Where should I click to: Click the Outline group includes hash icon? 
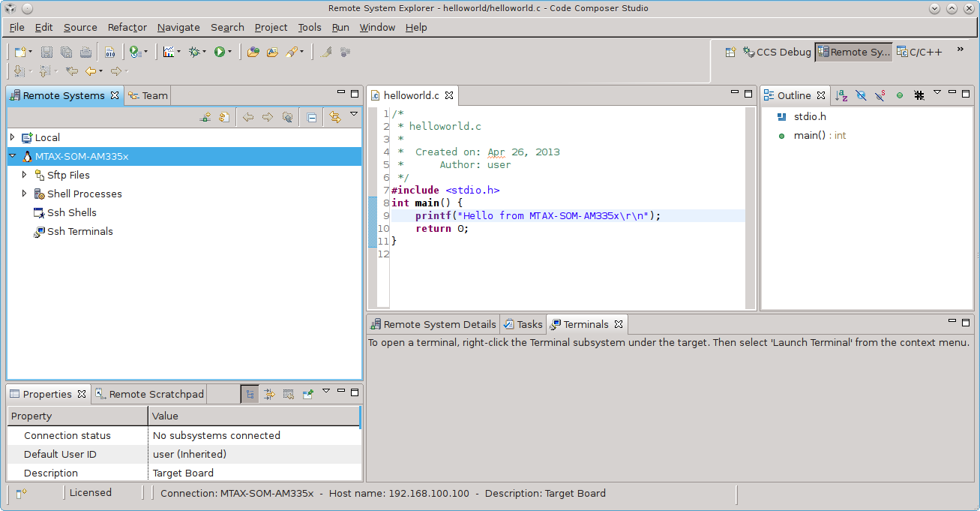point(919,95)
